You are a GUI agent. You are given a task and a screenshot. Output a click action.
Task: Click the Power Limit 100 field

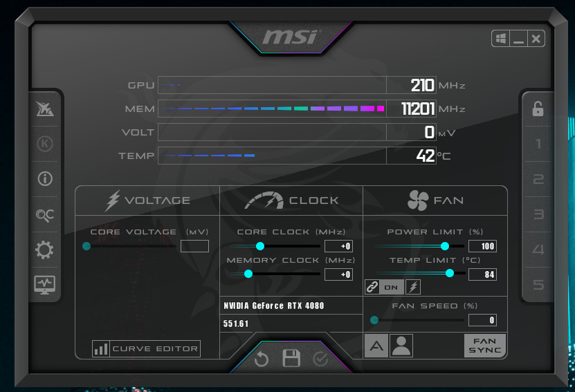(x=482, y=246)
